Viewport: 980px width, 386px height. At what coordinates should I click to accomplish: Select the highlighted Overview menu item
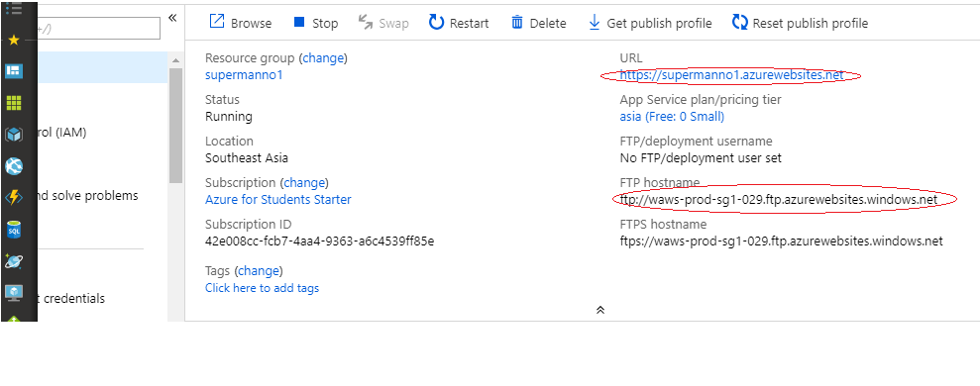[x=102, y=67]
